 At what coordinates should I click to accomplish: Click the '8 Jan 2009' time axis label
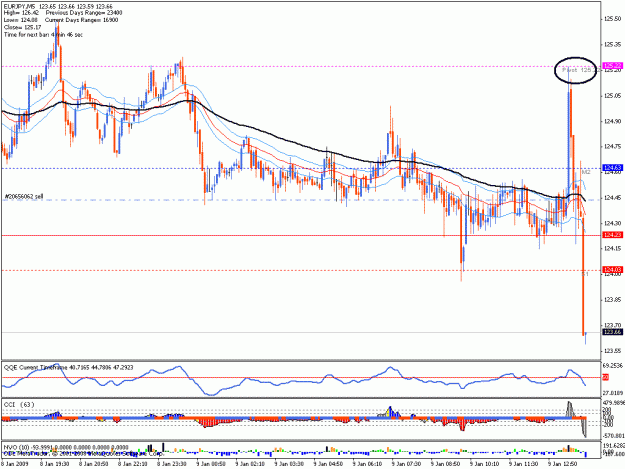[15, 464]
